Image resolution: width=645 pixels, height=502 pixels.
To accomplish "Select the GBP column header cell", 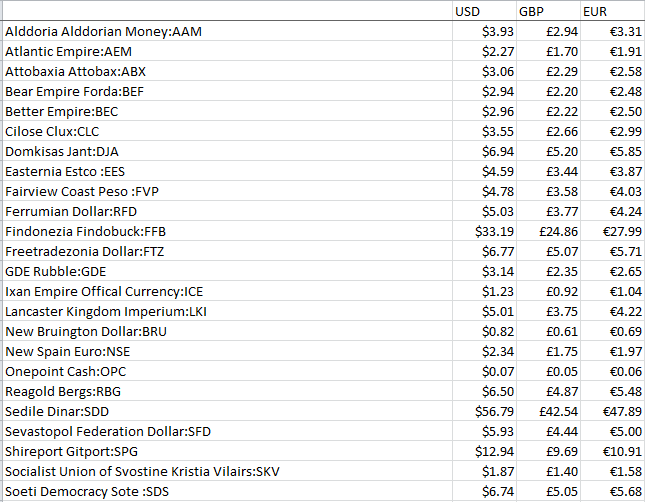I will [x=548, y=11].
